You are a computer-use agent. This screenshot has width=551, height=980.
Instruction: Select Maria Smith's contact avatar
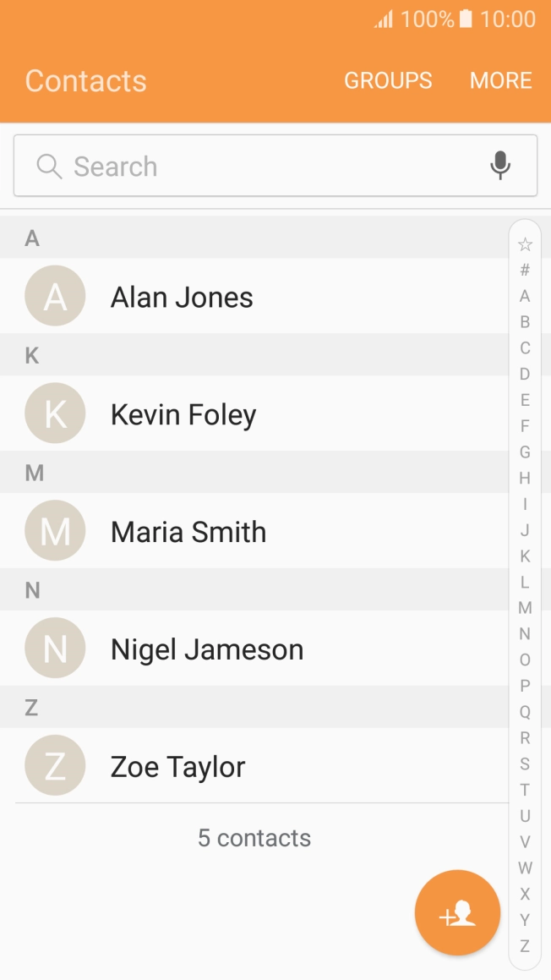(55, 530)
